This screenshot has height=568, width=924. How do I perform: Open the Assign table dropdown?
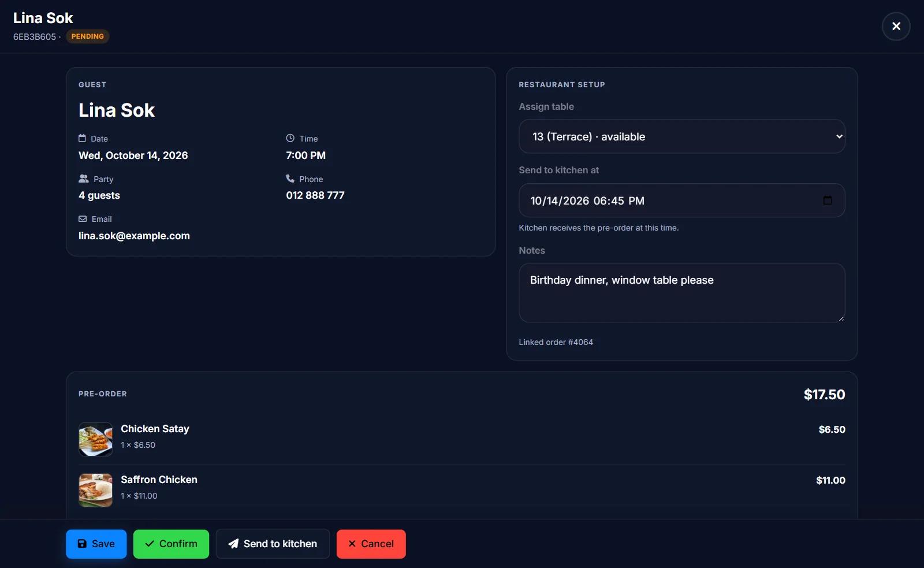click(681, 136)
